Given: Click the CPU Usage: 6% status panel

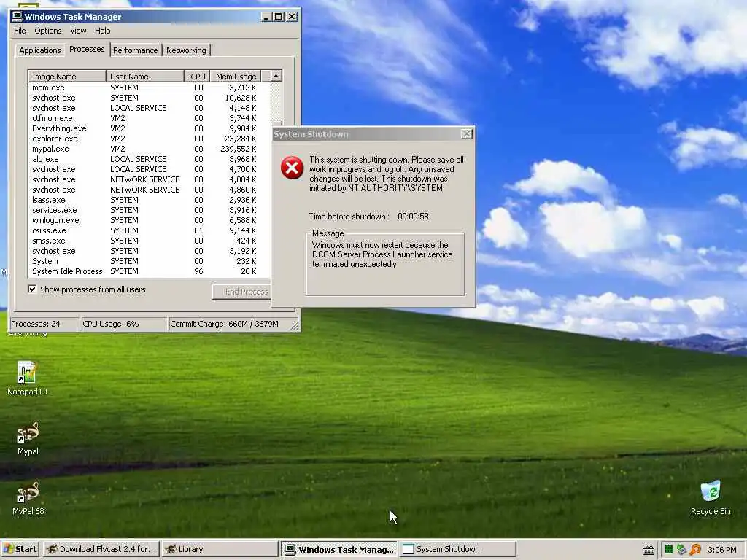Looking at the screenshot, I should click(123, 324).
